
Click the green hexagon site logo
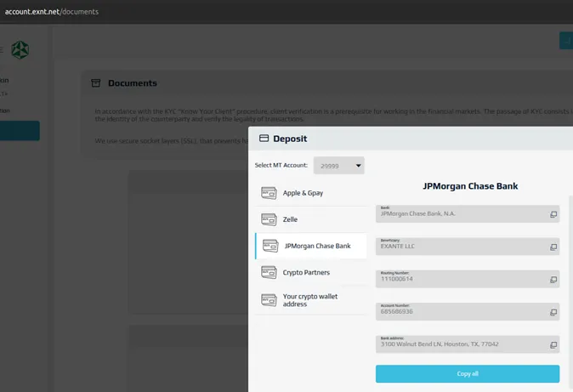(20, 49)
